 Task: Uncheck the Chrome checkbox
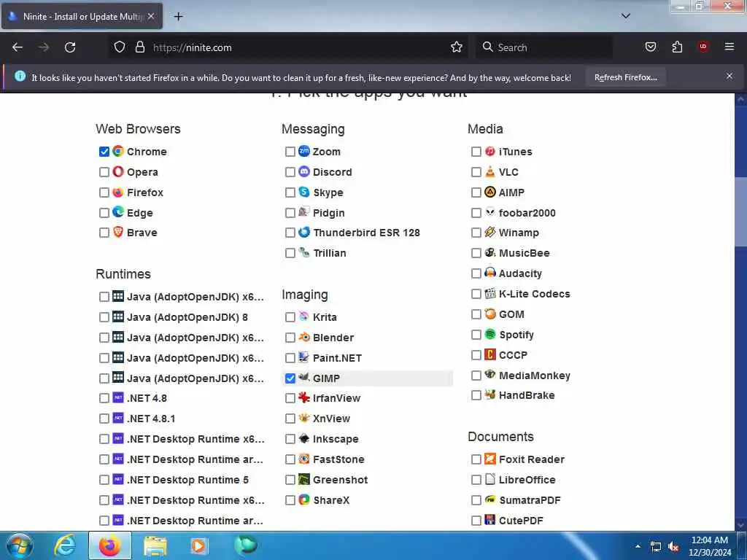(104, 152)
